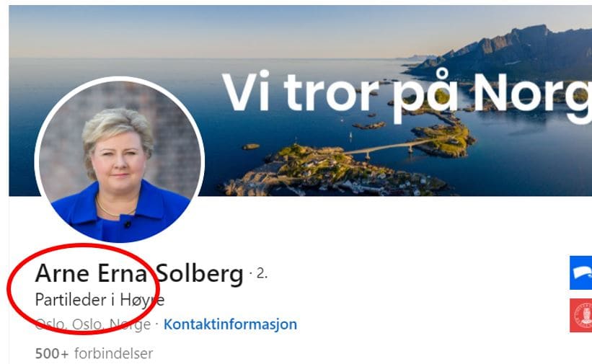Click the word "Arne" in the name
This screenshot has height=364, width=592.
62,273
